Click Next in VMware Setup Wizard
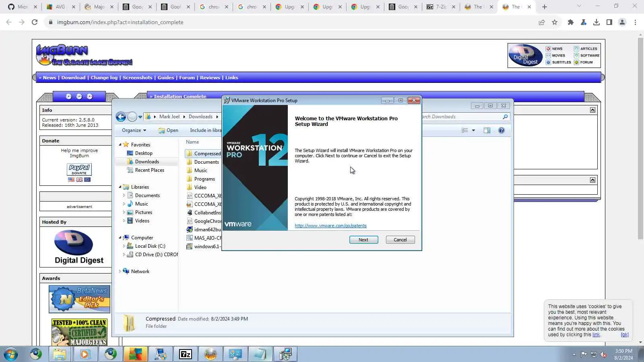 tap(363, 240)
